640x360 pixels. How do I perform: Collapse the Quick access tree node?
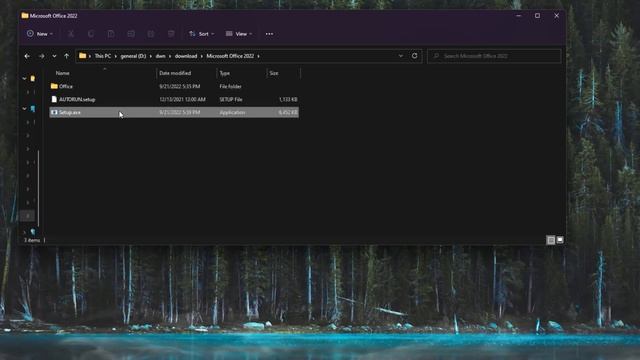pos(24,78)
